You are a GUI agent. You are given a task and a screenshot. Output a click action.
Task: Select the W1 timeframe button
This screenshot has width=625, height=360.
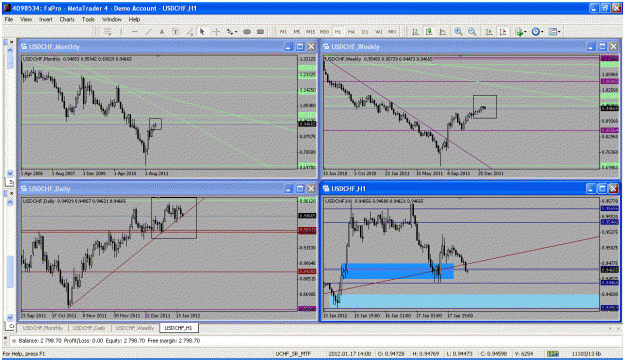[x=379, y=32]
